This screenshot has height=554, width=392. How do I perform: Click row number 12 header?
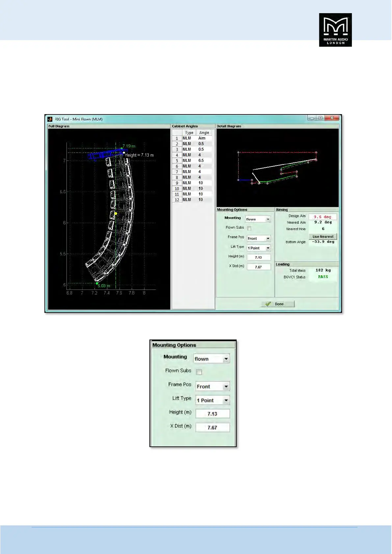click(x=177, y=200)
